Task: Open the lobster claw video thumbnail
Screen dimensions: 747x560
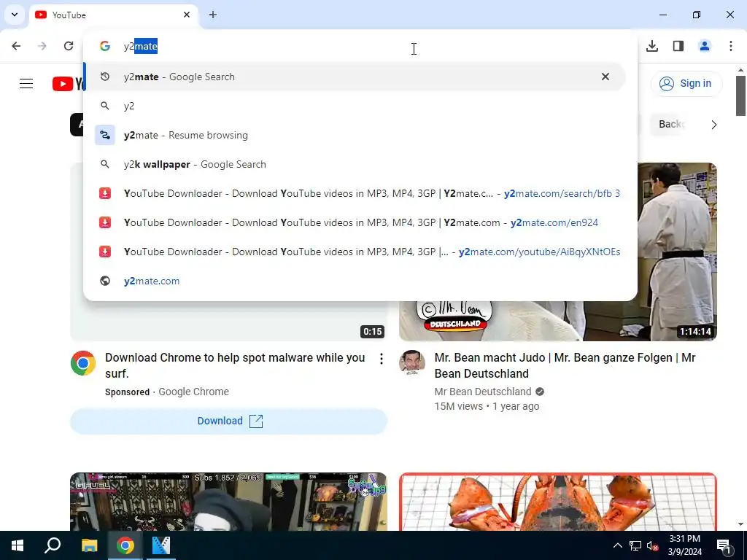Action: tap(558, 502)
